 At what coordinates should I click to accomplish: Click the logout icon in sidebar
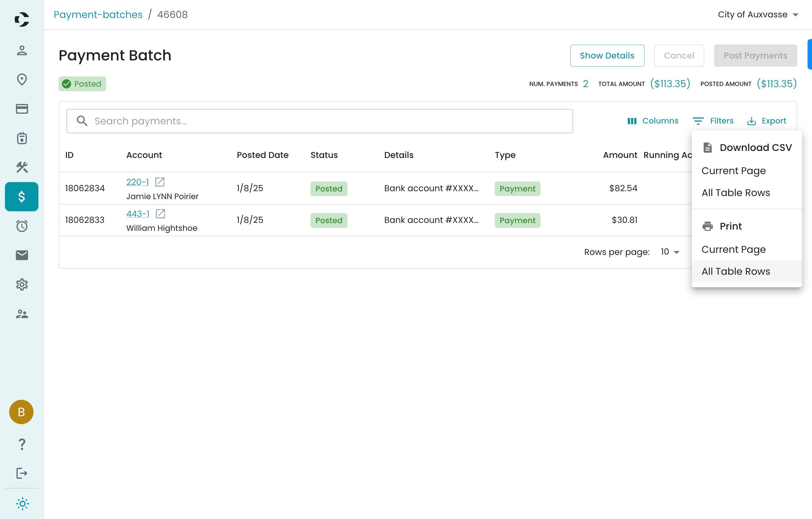[22, 473]
